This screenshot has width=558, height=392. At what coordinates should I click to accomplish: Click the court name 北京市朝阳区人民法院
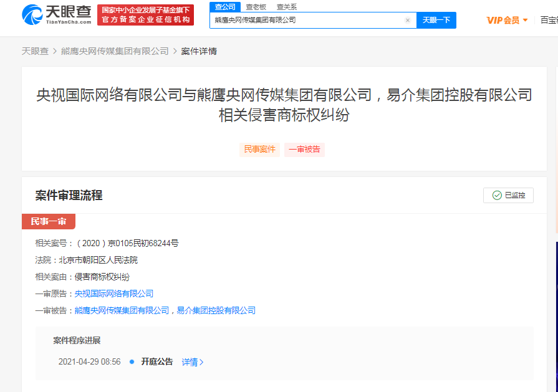click(x=99, y=260)
